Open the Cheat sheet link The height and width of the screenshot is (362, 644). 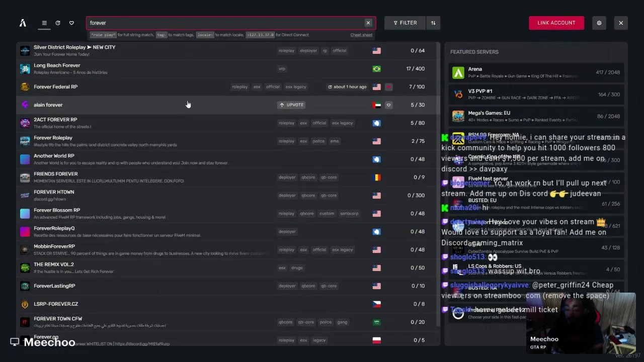(x=361, y=35)
